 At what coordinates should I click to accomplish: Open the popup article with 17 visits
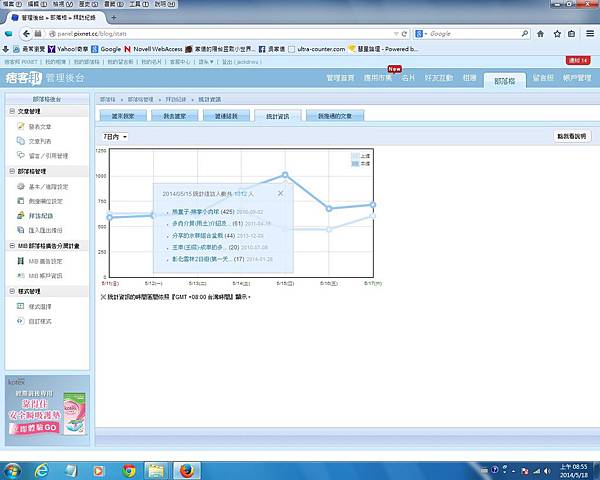(x=202, y=259)
